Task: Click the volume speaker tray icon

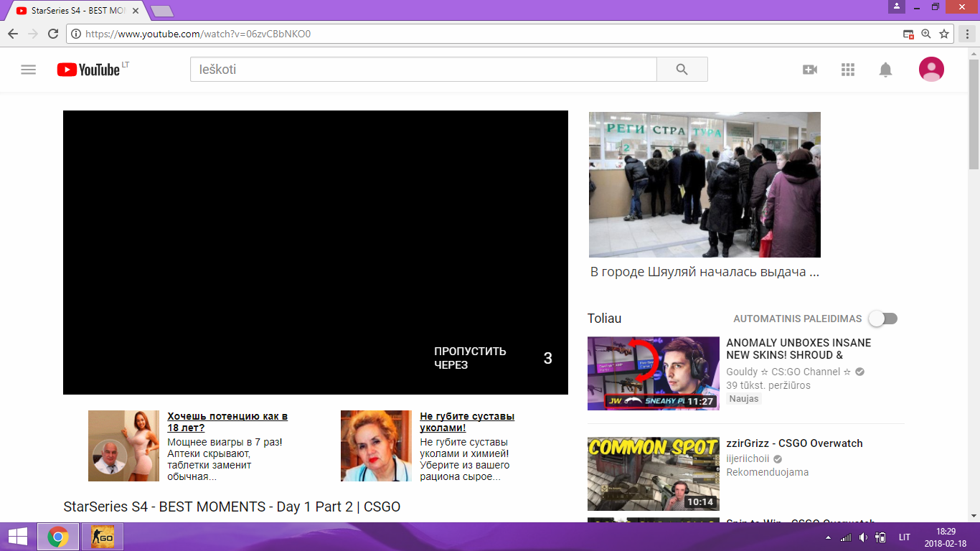Action: [864, 537]
